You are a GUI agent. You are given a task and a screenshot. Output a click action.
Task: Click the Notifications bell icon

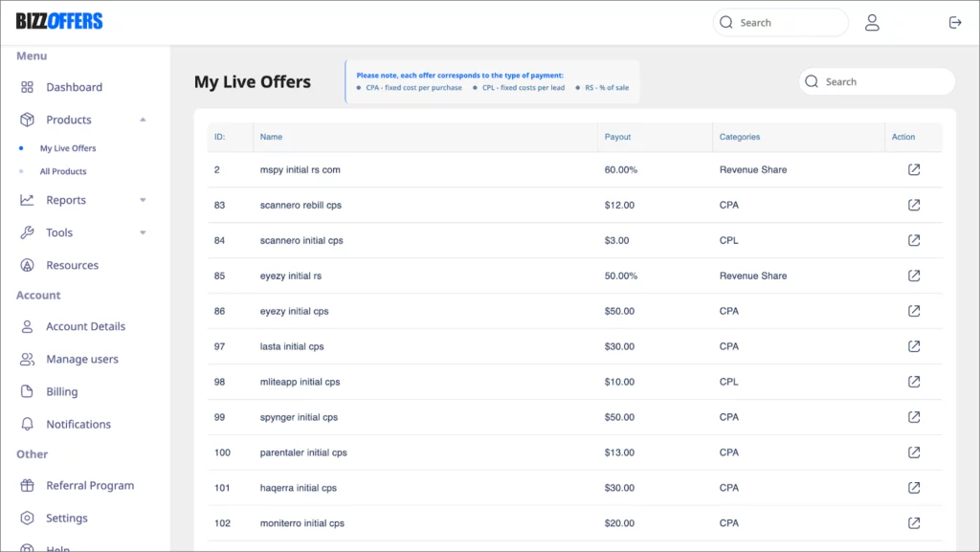coord(27,424)
